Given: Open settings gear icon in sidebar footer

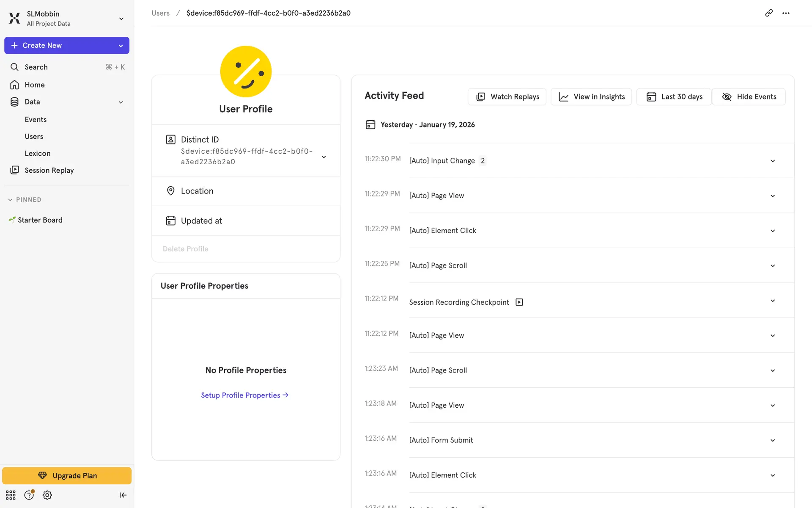Looking at the screenshot, I should click(x=47, y=495).
